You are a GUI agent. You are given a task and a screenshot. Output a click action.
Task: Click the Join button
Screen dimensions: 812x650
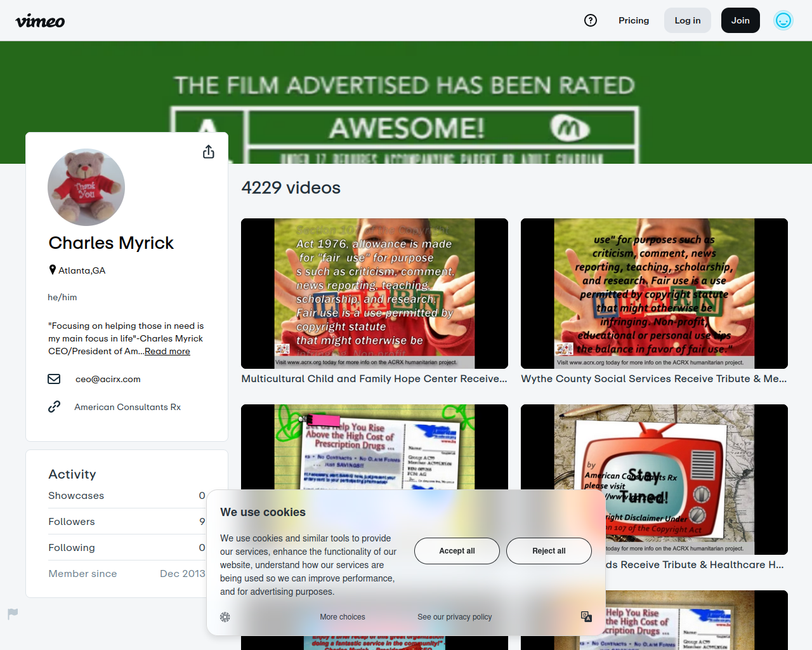point(740,20)
